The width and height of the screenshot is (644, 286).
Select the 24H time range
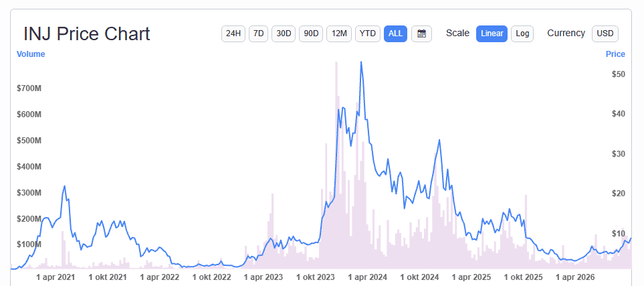(x=233, y=33)
